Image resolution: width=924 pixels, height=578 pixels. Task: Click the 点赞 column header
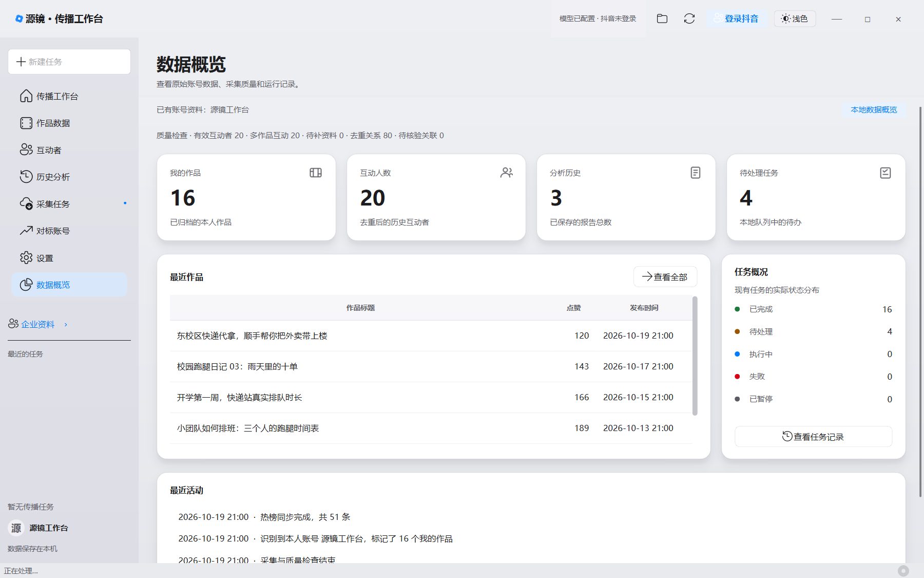573,308
